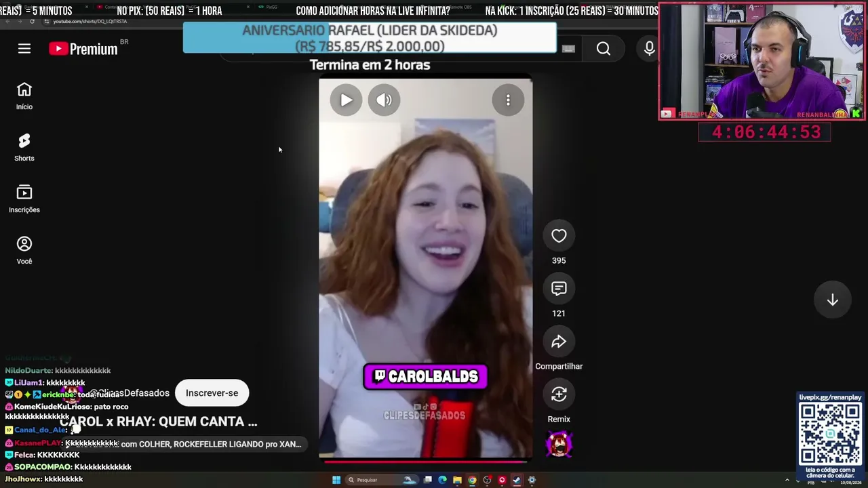This screenshot has width=868, height=488.
Task: Open File Explorer from the taskbar
Action: click(458, 480)
